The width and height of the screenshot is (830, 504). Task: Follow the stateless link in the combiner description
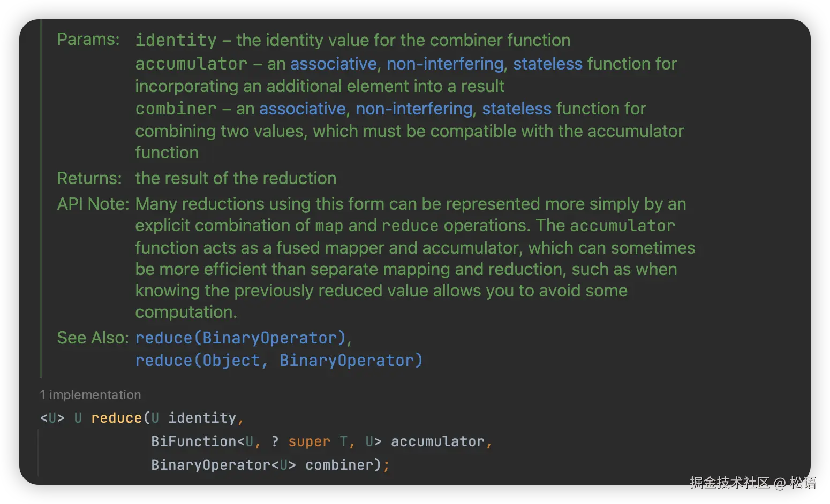516,109
